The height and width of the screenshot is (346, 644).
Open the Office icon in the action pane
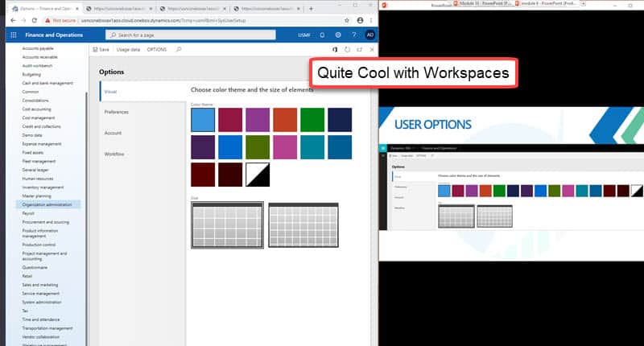click(x=335, y=49)
